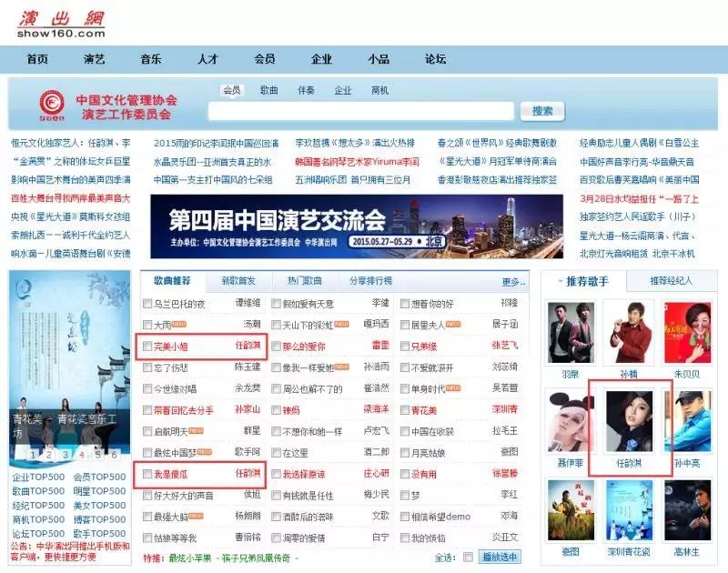Open headline 2015雨的印记李闰珉中国巡回演
Screen dimensions: 728x573
point(216,144)
